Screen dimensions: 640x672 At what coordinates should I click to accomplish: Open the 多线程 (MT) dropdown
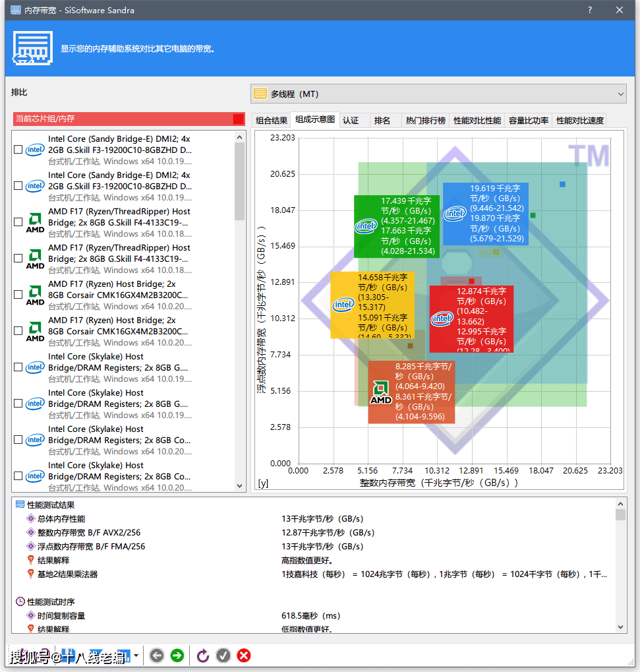pos(438,94)
